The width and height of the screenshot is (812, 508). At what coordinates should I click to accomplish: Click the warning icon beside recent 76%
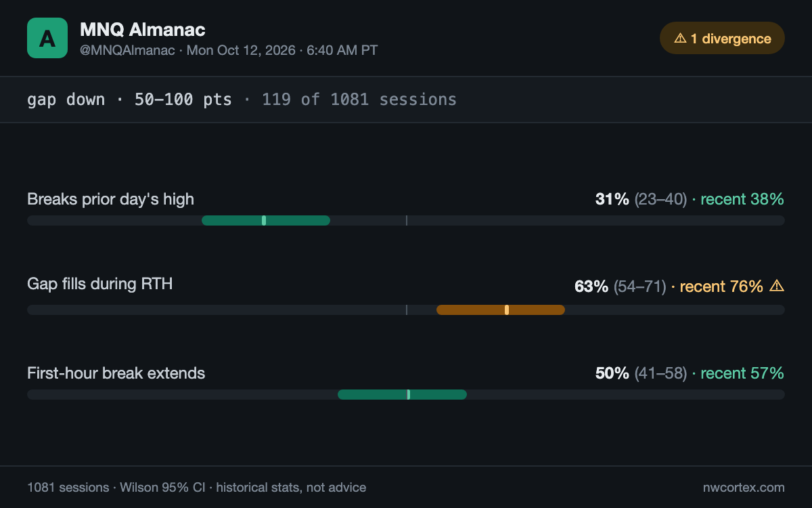click(777, 286)
